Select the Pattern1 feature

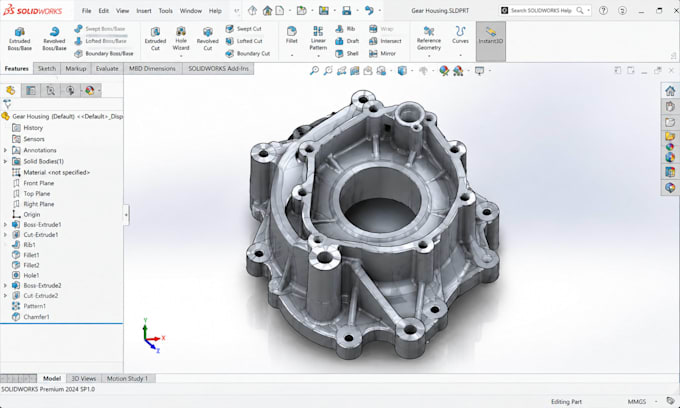click(29, 306)
